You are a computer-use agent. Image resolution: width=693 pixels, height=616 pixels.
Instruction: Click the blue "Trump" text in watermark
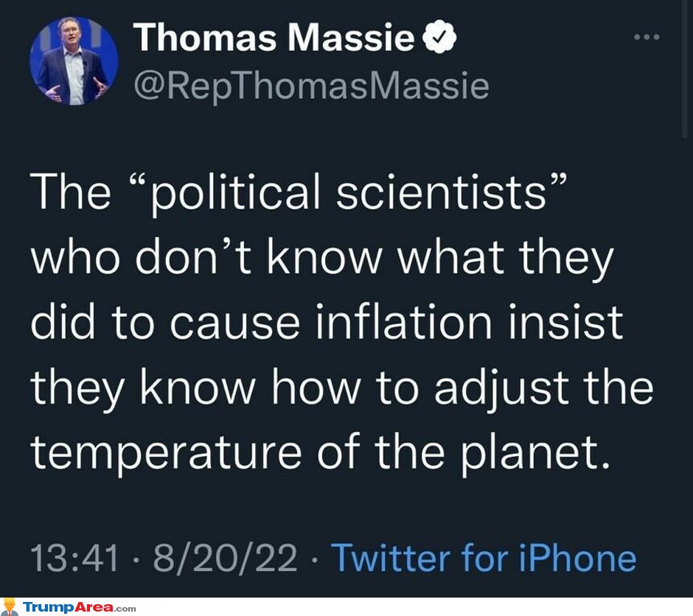point(48,607)
